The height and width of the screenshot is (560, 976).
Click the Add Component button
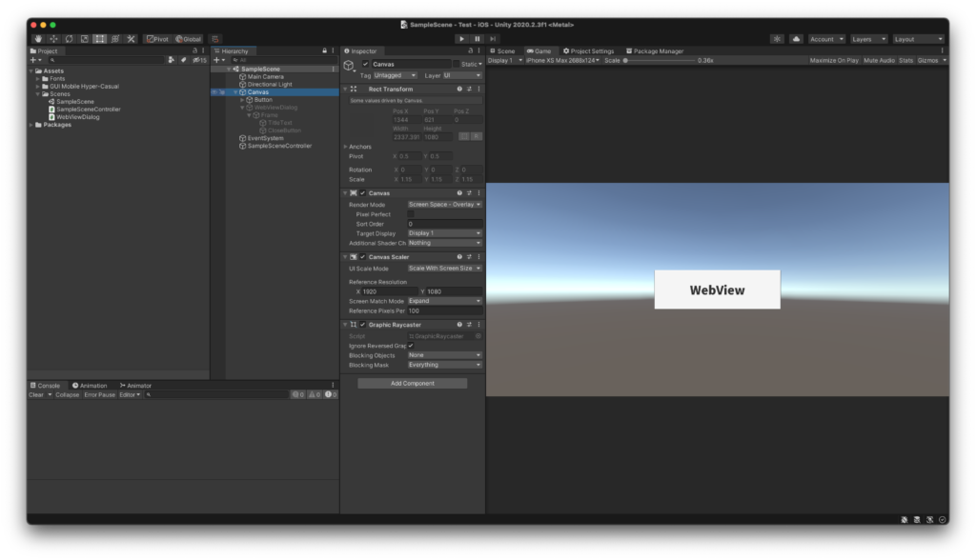412,384
